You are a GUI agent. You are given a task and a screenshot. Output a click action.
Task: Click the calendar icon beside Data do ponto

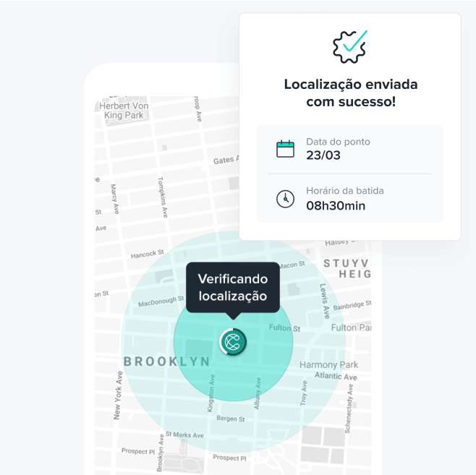[x=285, y=149]
